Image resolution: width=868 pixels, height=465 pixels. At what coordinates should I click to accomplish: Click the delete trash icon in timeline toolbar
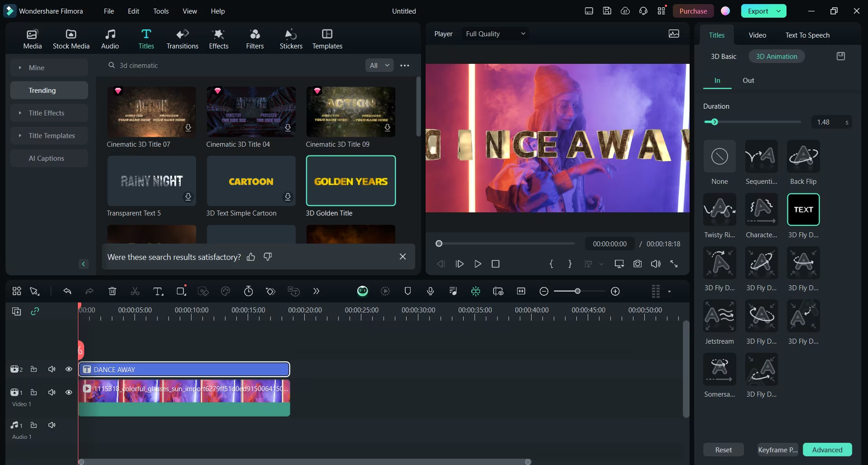[x=112, y=291]
